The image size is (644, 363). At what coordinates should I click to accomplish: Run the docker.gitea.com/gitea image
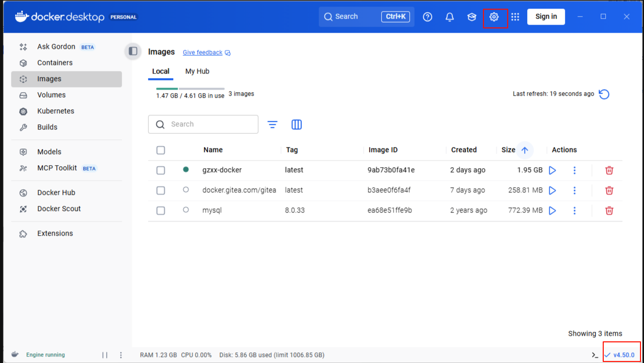tap(552, 190)
